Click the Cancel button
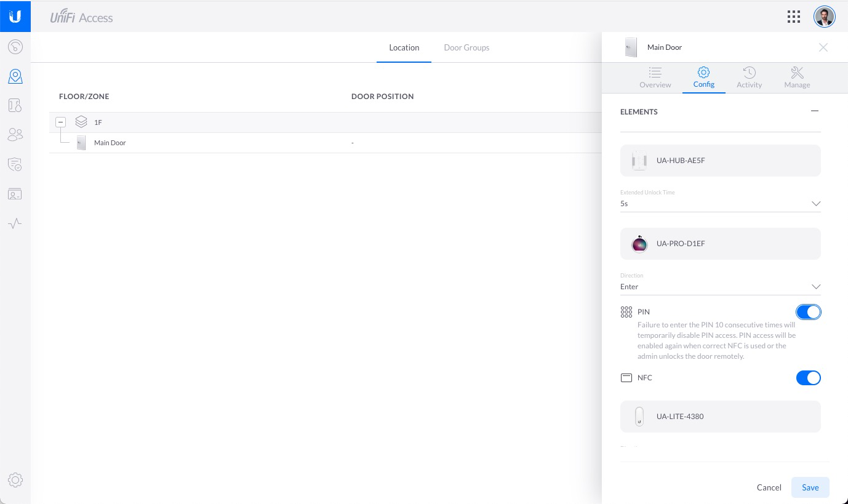848x504 pixels. click(x=769, y=487)
